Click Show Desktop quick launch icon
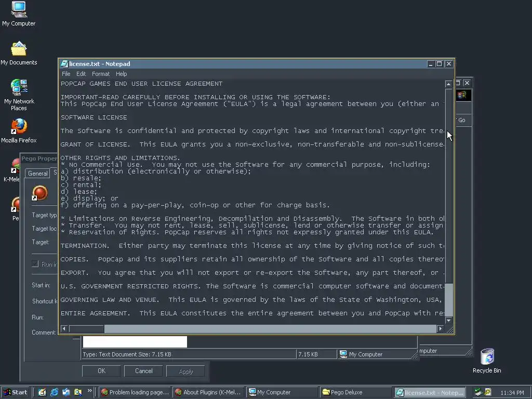The width and height of the screenshot is (532, 399). [42, 392]
